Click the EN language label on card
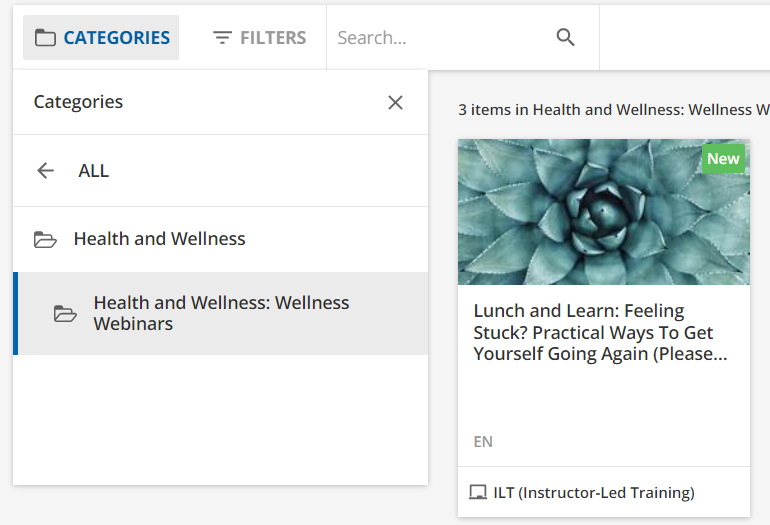Viewport: 770px width, 525px height. [483, 442]
